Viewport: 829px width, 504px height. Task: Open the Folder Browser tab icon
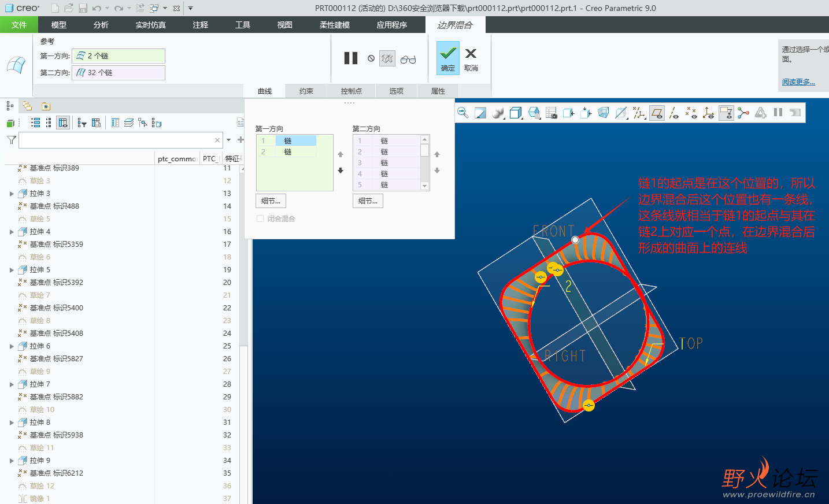[27, 106]
